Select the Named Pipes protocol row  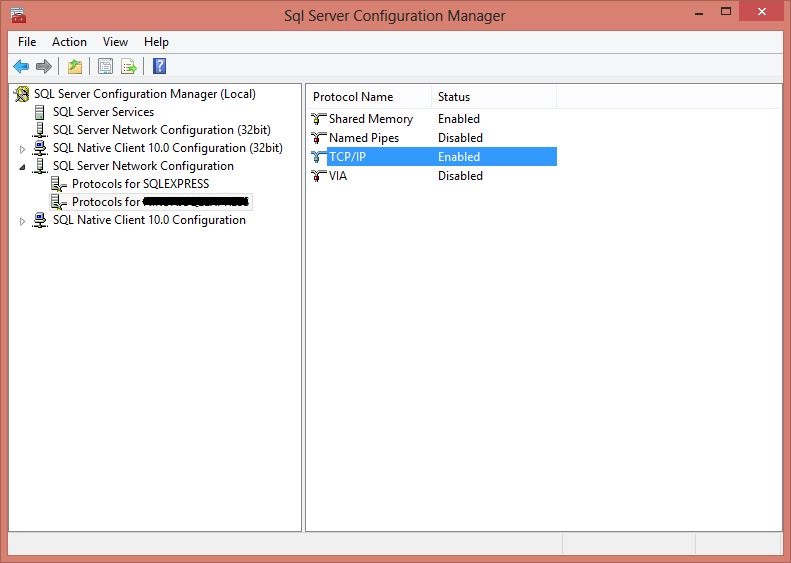[x=434, y=138]
